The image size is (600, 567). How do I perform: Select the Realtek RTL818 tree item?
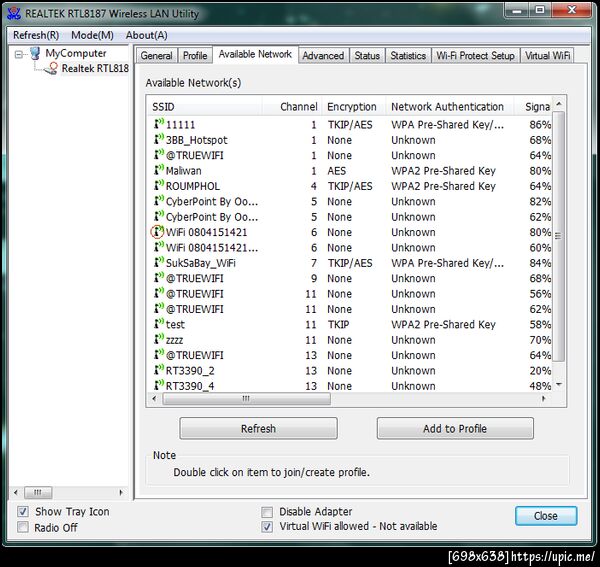coord(95,68)
